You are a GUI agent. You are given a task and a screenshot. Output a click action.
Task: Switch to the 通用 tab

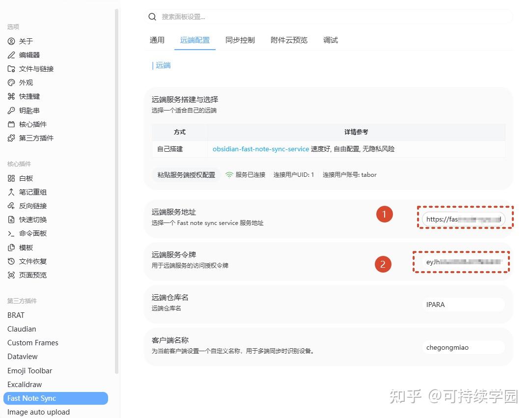157,40
